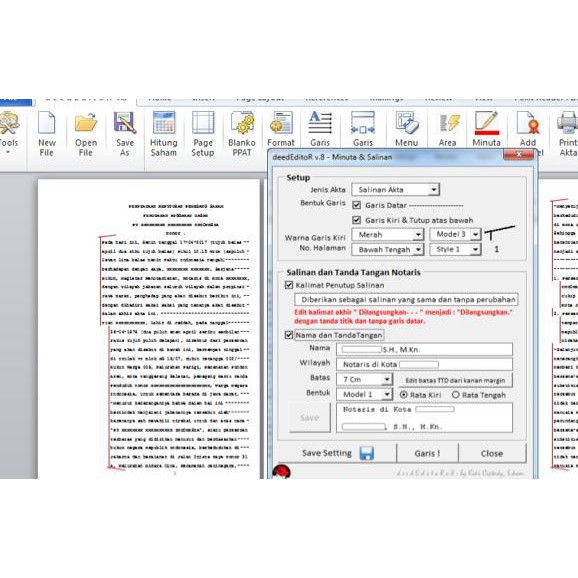Screen dimensions: 578x578
Task: Select the Rata Tengah radio button
Action: (456, 395)
